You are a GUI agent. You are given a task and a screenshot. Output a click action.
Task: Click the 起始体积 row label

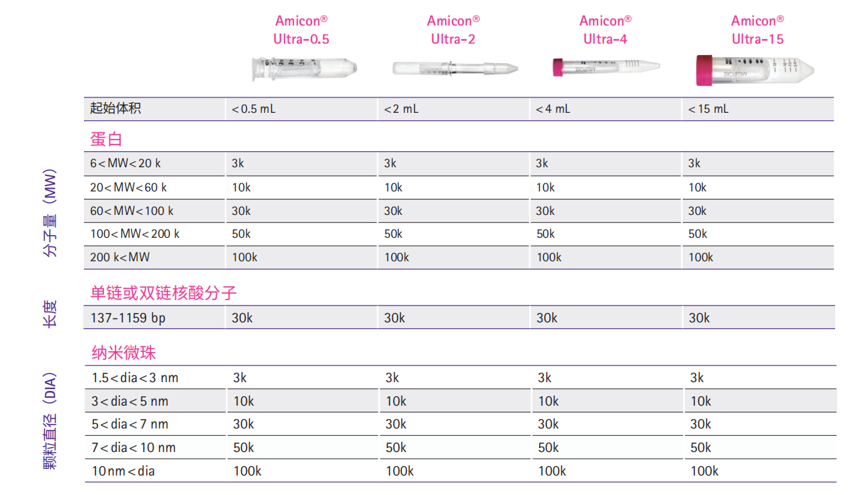pos(115,108)
